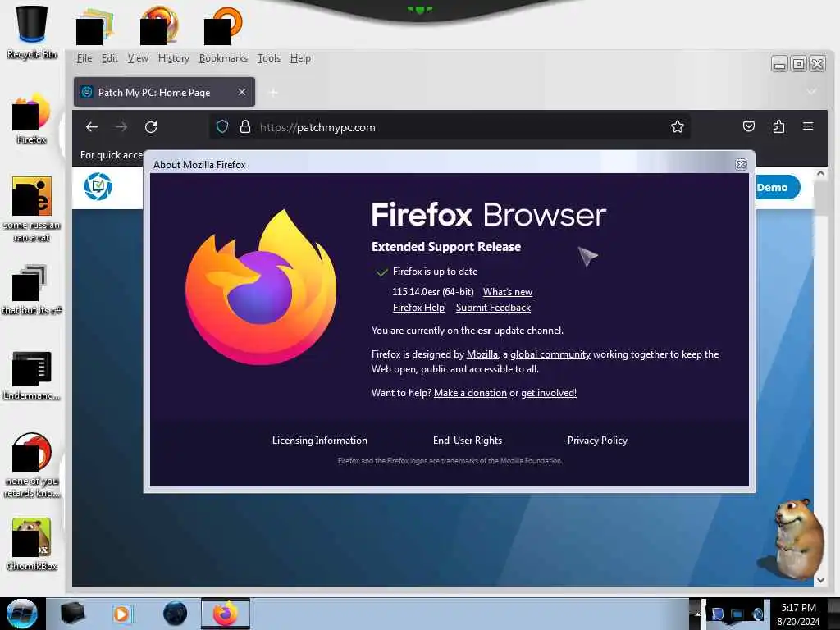Open tracking protection shield icon
The image size is (840, 630).
221,127
